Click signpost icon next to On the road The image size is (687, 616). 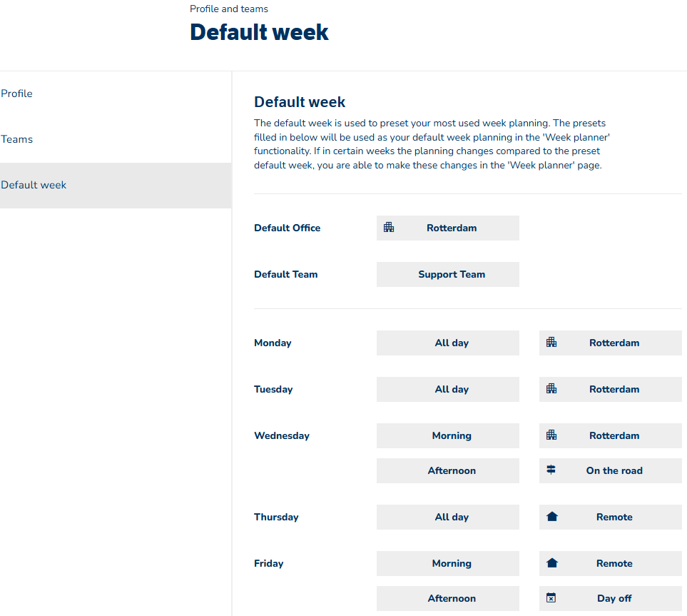pyautogui.click(x=551, y=470)
